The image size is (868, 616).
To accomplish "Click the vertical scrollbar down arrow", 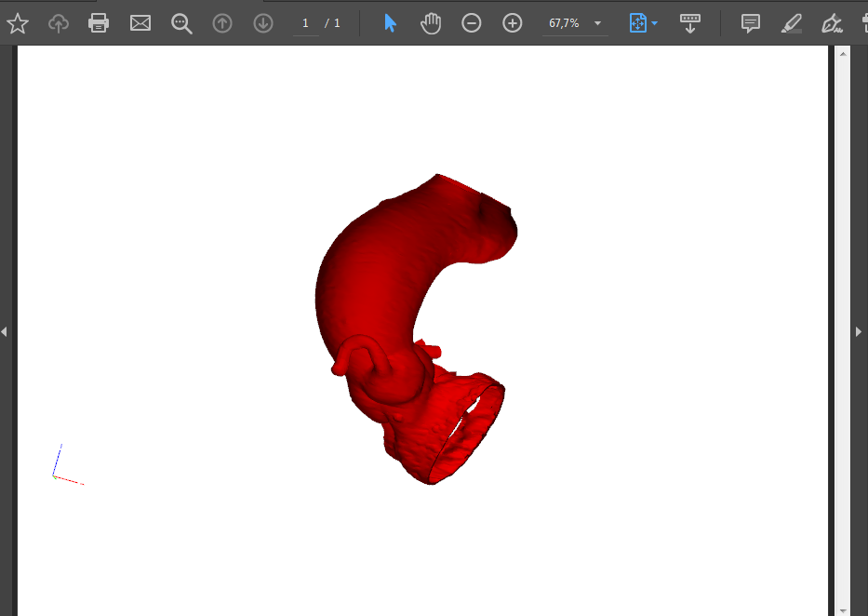I will click(843, 610).
